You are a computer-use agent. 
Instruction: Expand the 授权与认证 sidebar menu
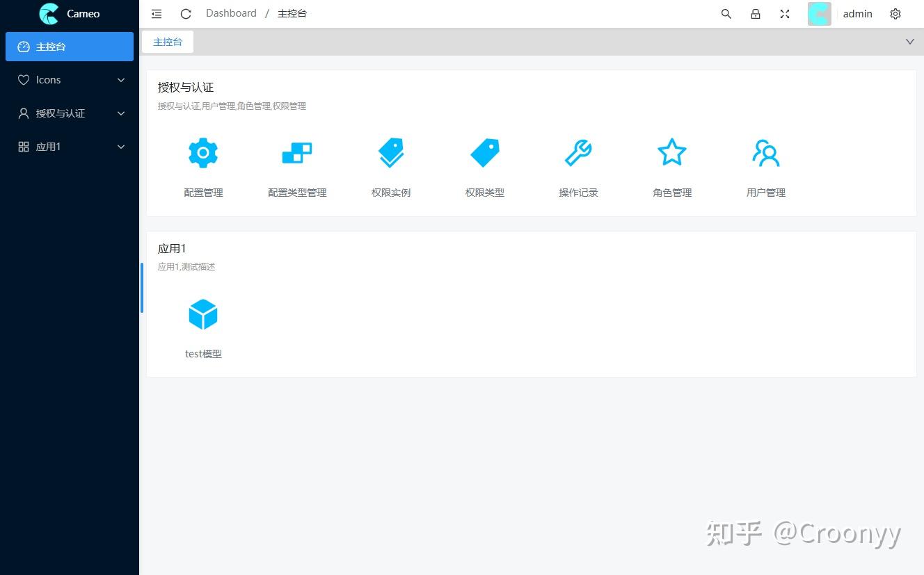70,113
